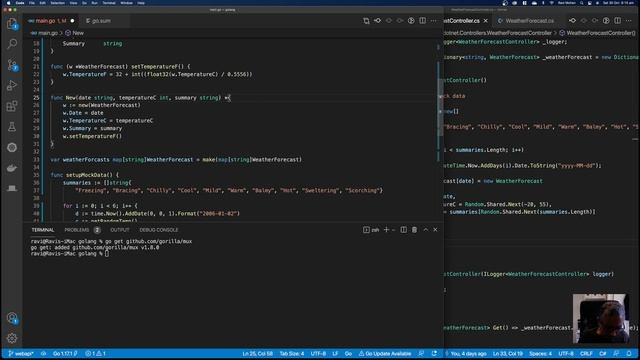The image size is (640, 360).
Task: Click the run icon in C# window toolbar
Action: 606,21
